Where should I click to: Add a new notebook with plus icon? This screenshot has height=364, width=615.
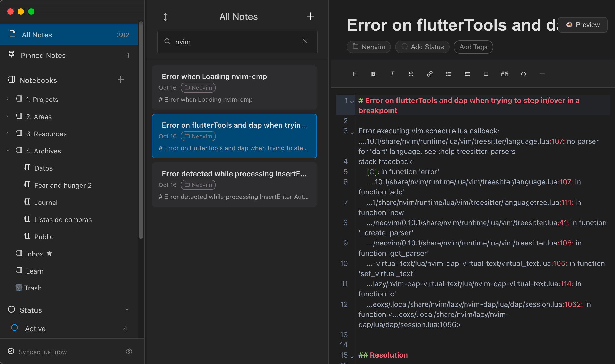pyautogui.click(x=120, y=80)
